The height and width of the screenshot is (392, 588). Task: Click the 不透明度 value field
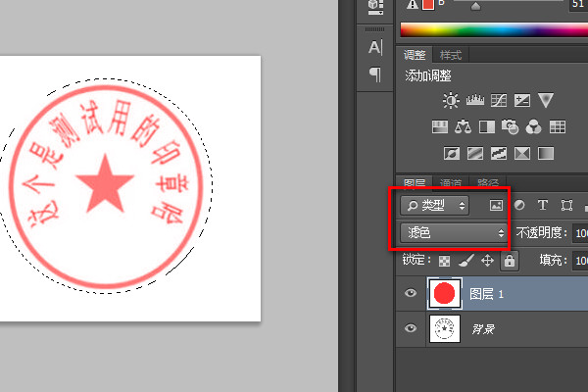tap(580, 233)
